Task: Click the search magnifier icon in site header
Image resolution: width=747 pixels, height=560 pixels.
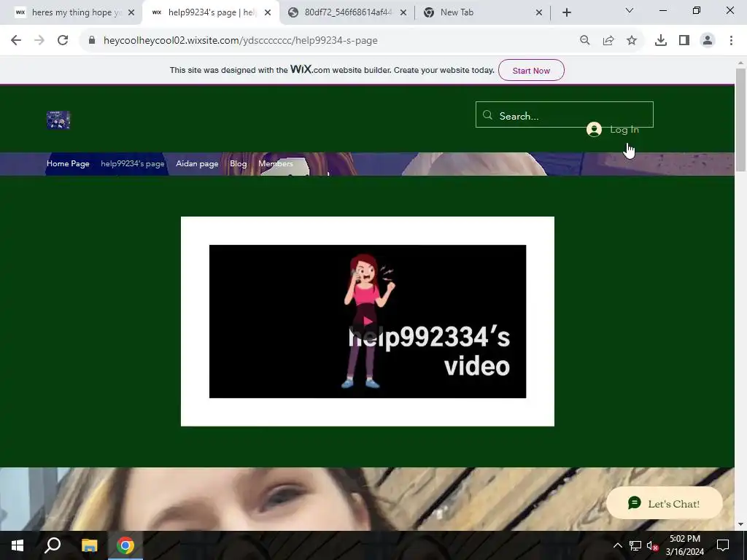Action: click(x=487, y=115)
